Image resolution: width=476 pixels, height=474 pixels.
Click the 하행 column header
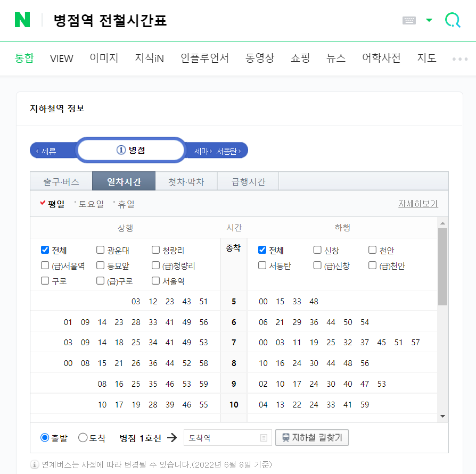point(342,228)
